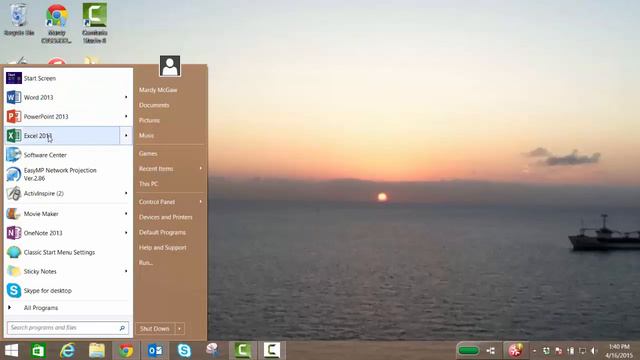The image size is (640, 360).
Task: Select the Chrome shortcut on the desktop
Action: (57, 24)
